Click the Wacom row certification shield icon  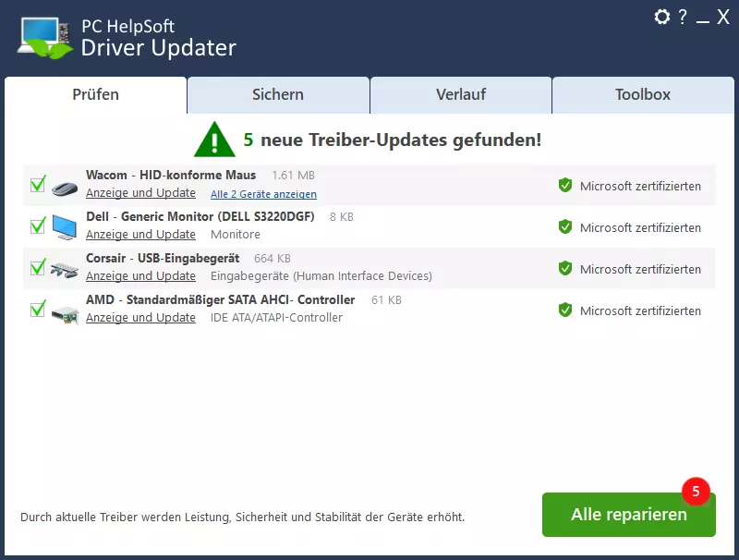coord(565,185)
